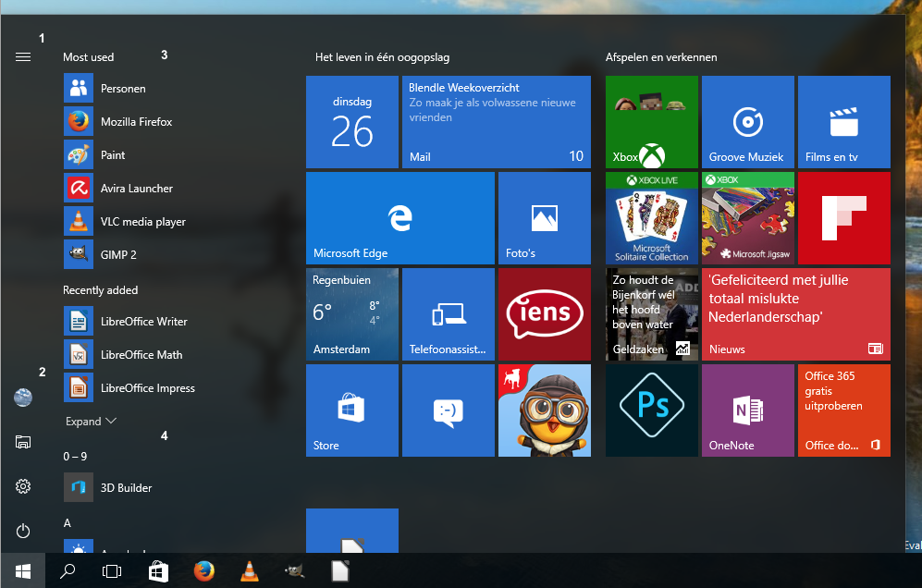This screenshot has height=588, width=922.
Task: Click the Microsoft Edge tile
Action: (x=400, y=218)
